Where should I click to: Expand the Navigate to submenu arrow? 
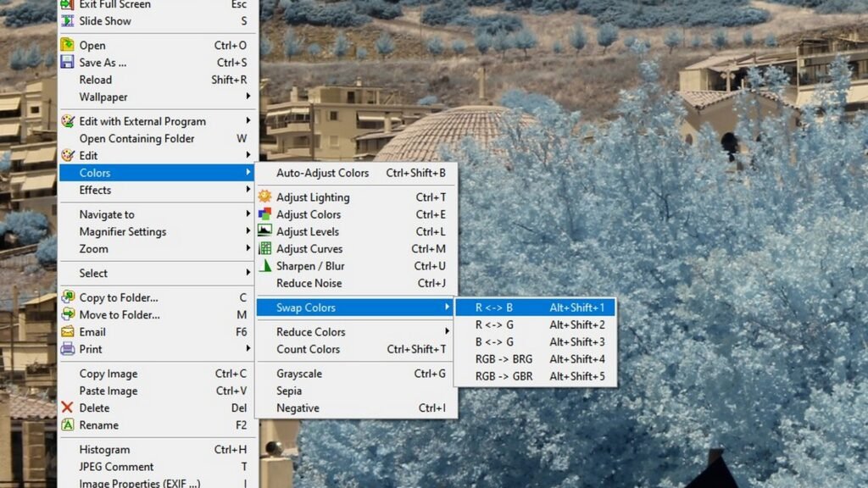248,213
